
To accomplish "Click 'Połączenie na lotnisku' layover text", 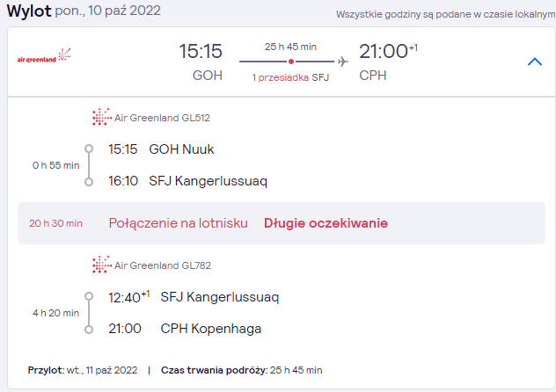I will 178,223.
